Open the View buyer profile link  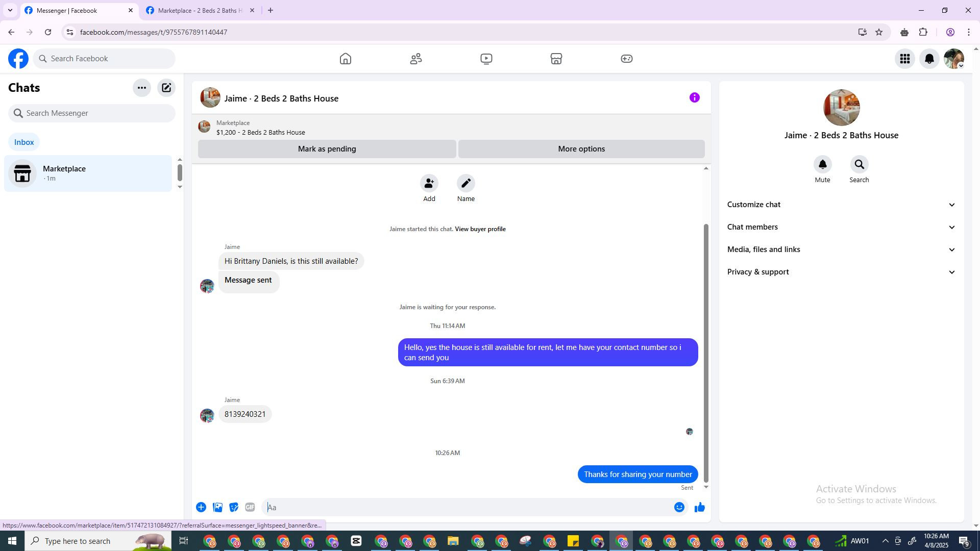(x=480, y=229)
